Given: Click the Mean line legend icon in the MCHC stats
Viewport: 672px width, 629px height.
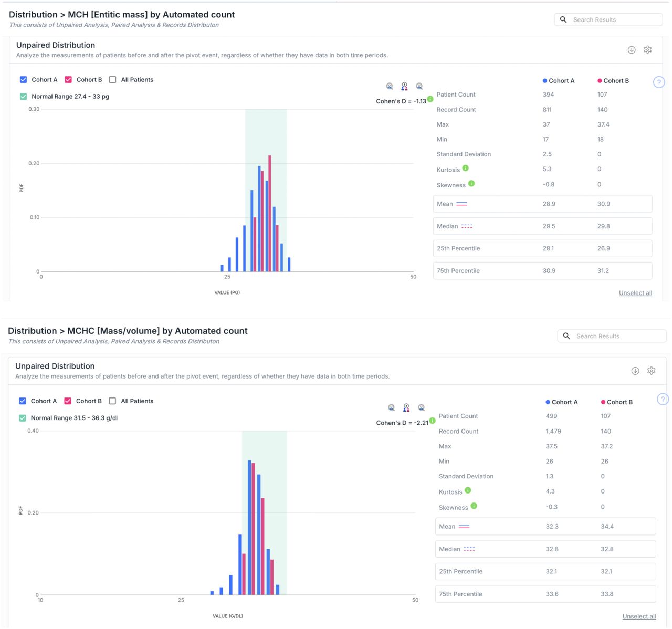Looking at the screenshot, I should (x=464, y=526).
